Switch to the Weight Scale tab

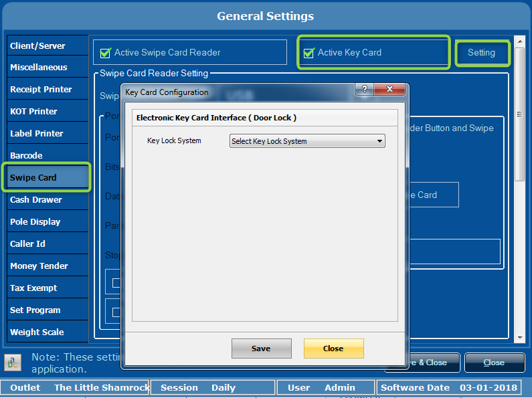coord(48,332)
